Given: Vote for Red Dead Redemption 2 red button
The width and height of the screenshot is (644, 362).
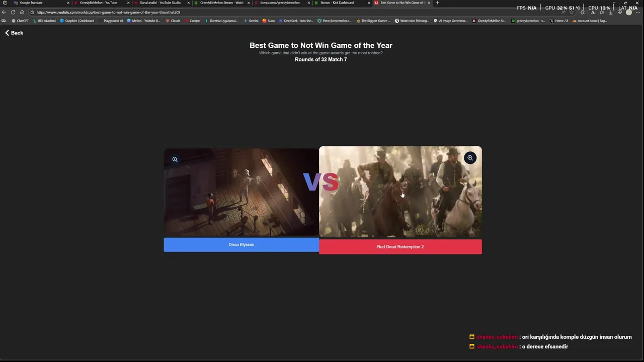Looking at the screenshot, I should tap(400, 247).
